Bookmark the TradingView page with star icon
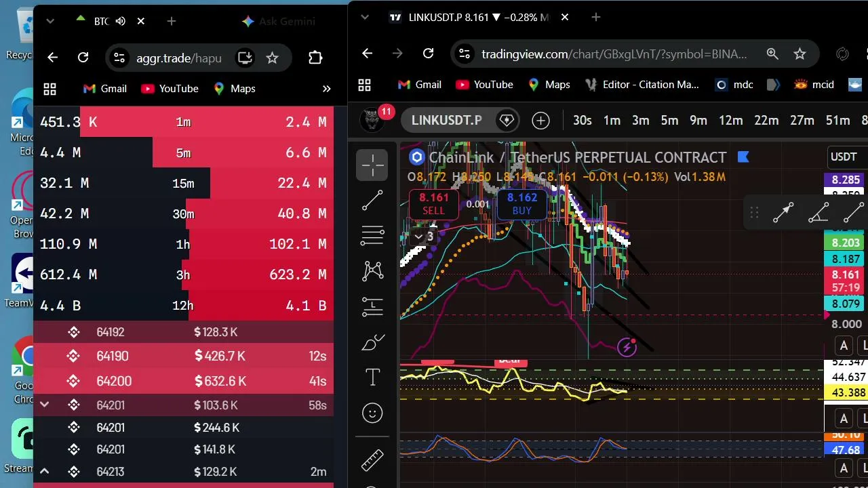The height and width of the screenshot is (488, 868). coord(800,54)
